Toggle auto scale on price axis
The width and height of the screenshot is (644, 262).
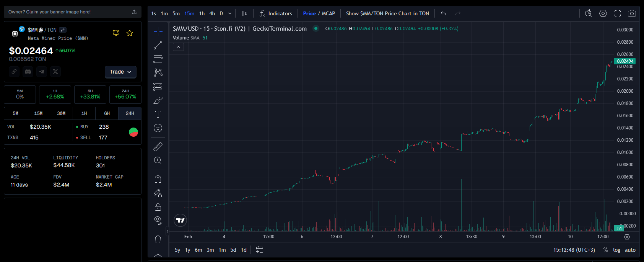pyautogui.click(x=630, y=250)
